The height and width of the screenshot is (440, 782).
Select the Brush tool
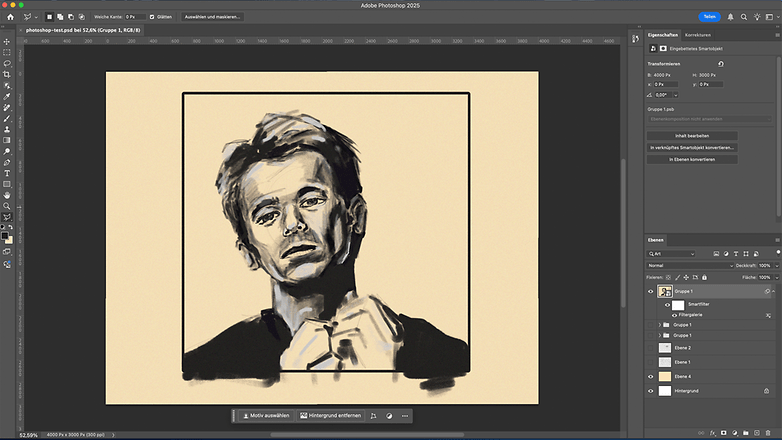[x=7, y=118]
